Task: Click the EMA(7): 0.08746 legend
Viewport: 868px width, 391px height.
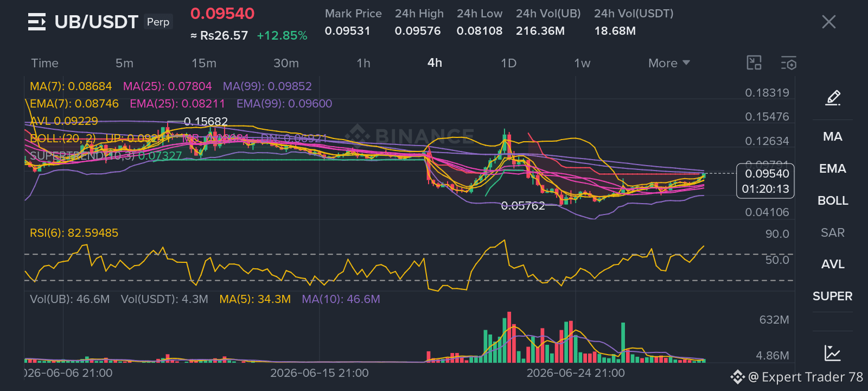Action: 74,104
